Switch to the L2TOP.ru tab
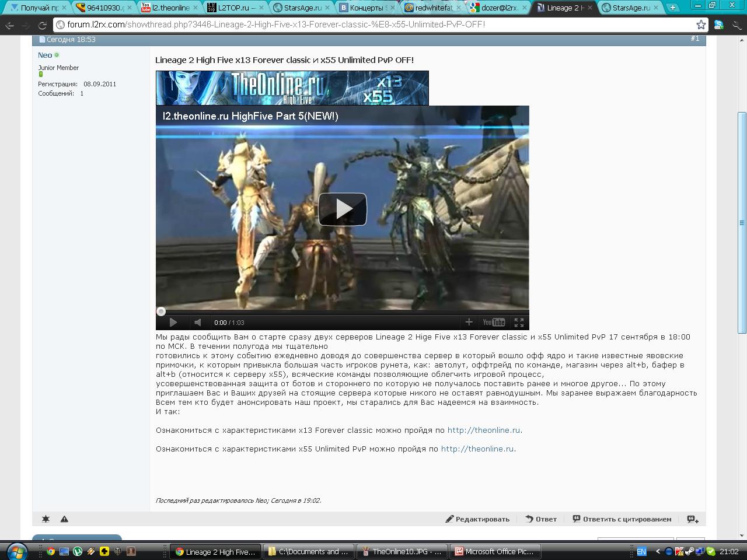This screenshot has width=747, height=560. (234, 8)
